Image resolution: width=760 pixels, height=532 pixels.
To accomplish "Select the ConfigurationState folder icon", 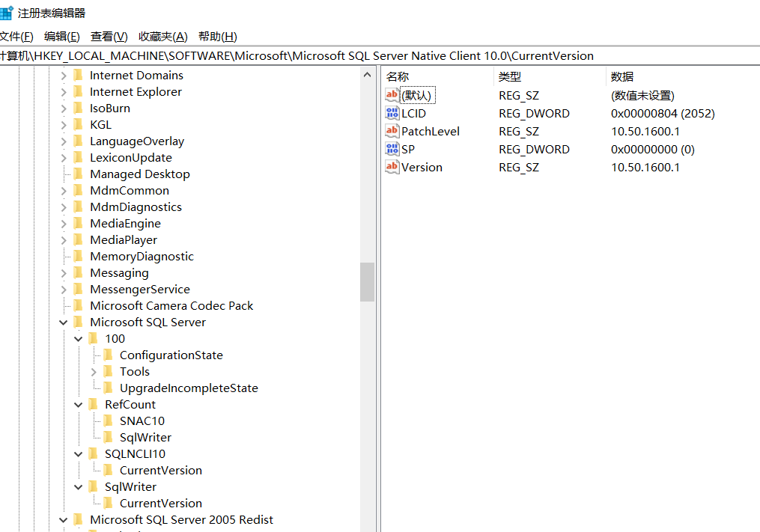I will [x=108, y=355].
